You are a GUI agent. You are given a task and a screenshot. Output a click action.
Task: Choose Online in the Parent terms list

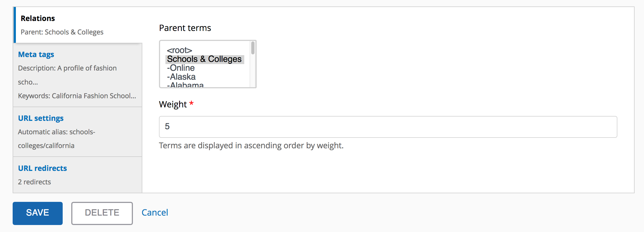pos(181,68)
